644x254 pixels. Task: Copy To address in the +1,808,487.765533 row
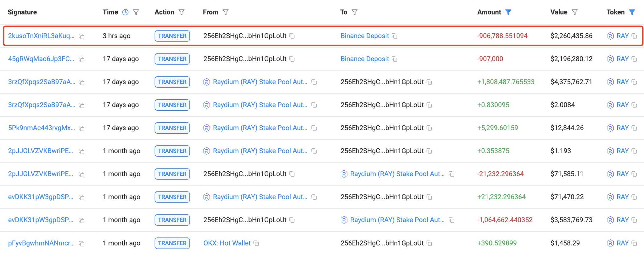point(429,82)
